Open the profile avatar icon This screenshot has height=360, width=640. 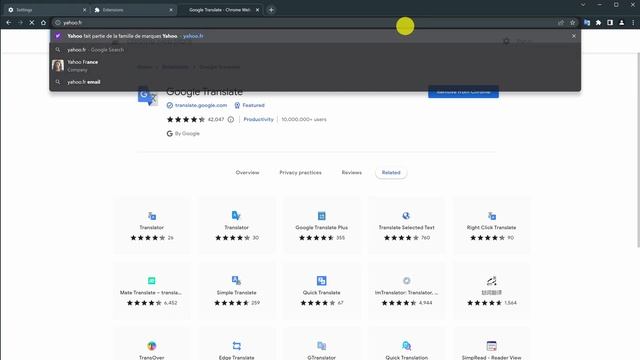[x=621, y=23]
